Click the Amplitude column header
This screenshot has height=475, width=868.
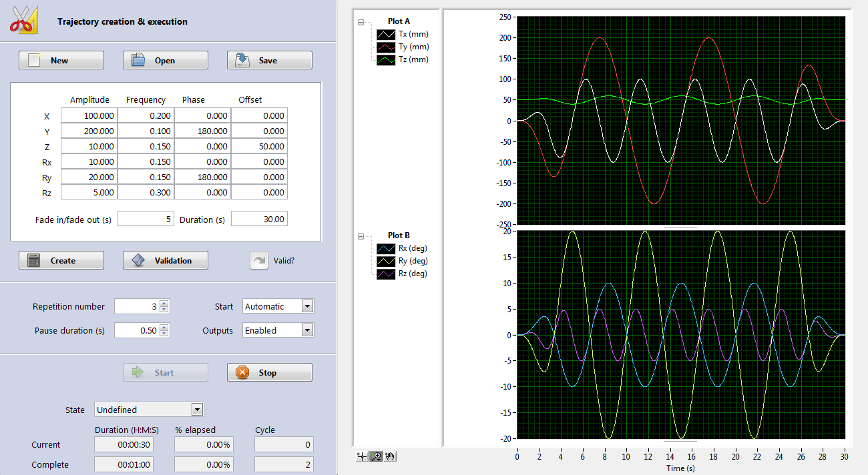(x=89, y=99)
